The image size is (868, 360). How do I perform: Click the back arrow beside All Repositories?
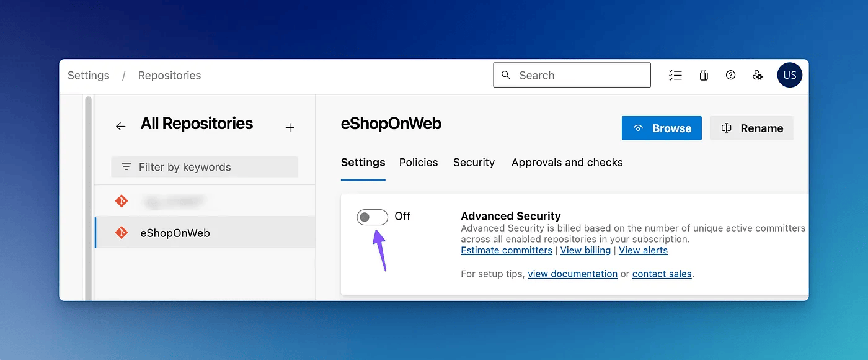120,126
